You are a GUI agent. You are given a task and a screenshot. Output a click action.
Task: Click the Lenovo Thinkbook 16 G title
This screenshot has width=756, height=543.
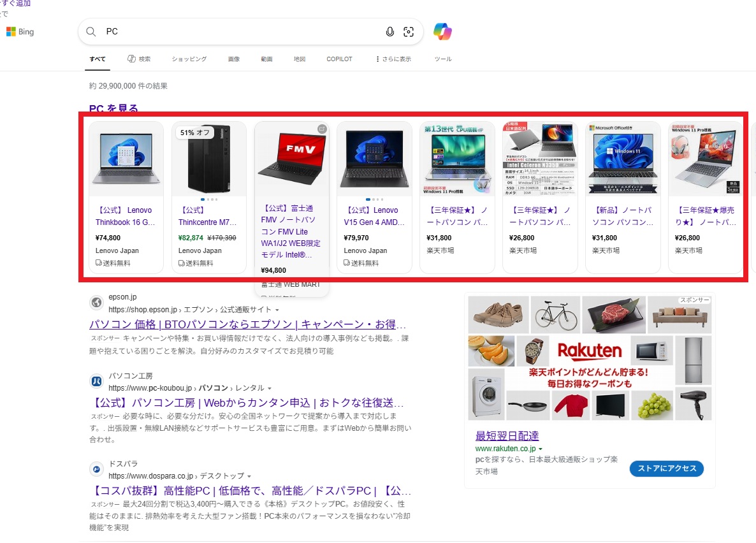coord(125,216)
